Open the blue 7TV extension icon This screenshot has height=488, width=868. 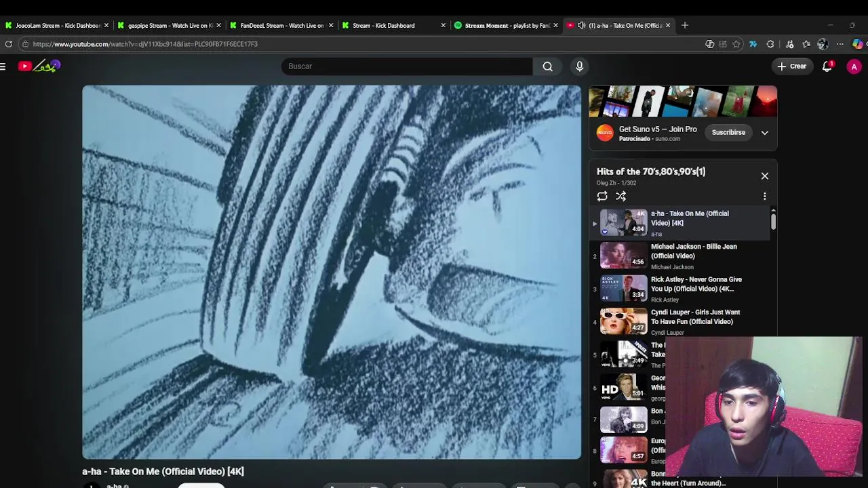pyautogui.click(x=753, y=44)
